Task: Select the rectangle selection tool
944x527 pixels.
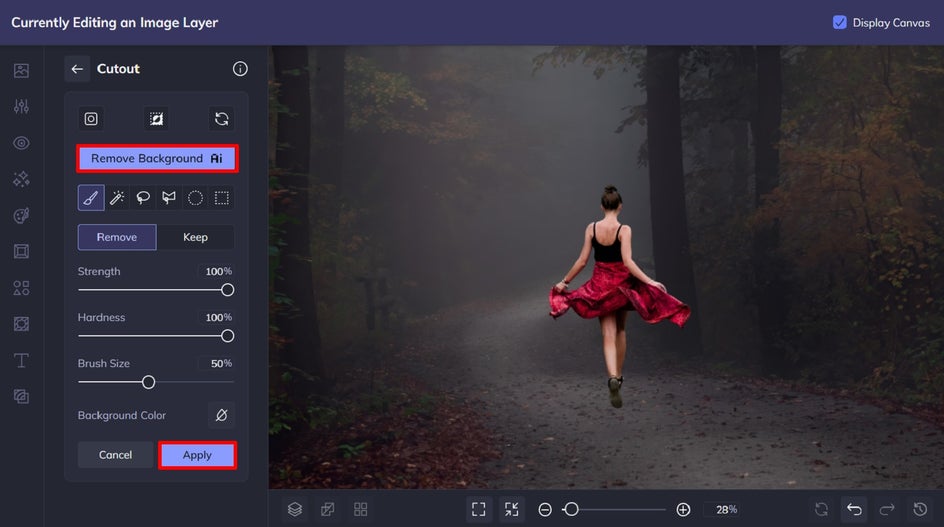Action: (x=222, y=198)
